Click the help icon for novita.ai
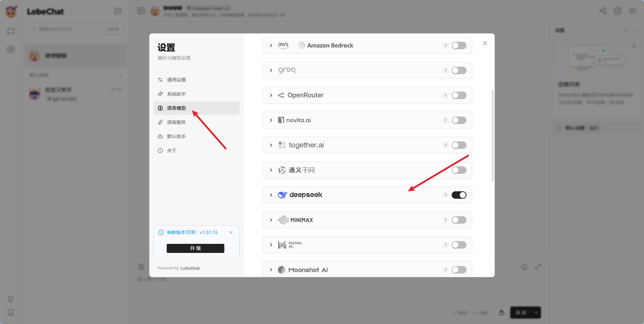 (445, 120)
